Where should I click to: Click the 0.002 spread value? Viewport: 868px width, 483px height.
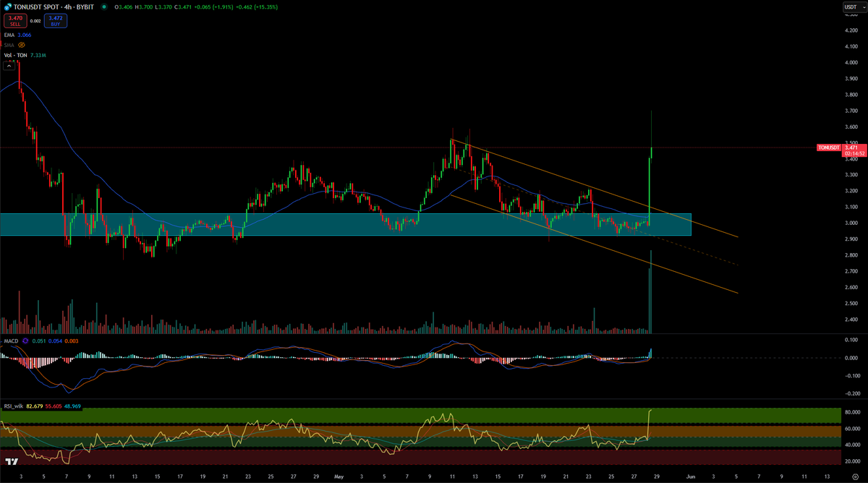pos(36,21)
